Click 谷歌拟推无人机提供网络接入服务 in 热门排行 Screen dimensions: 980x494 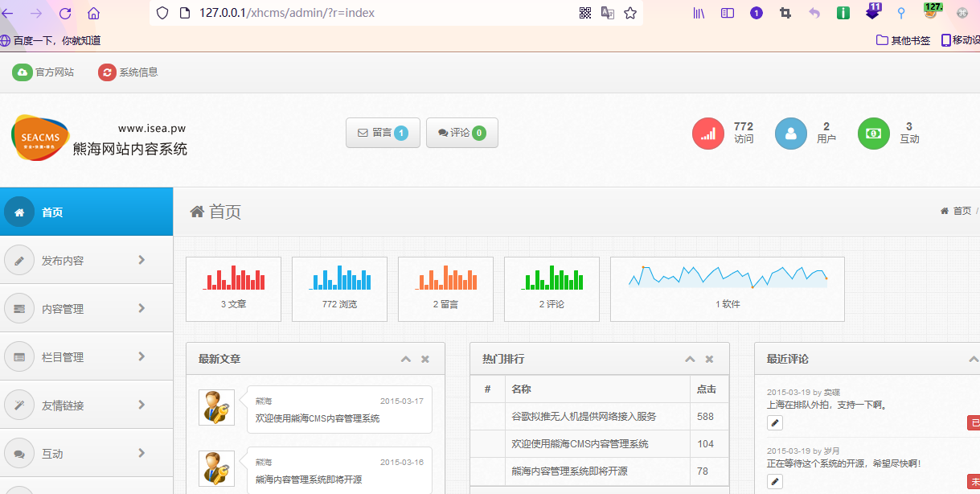584,417
